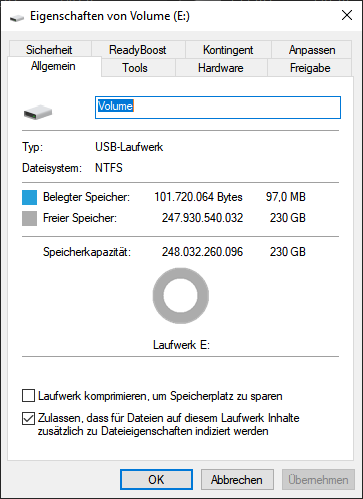Open the Sicherheit tab

tap(49, 50)
